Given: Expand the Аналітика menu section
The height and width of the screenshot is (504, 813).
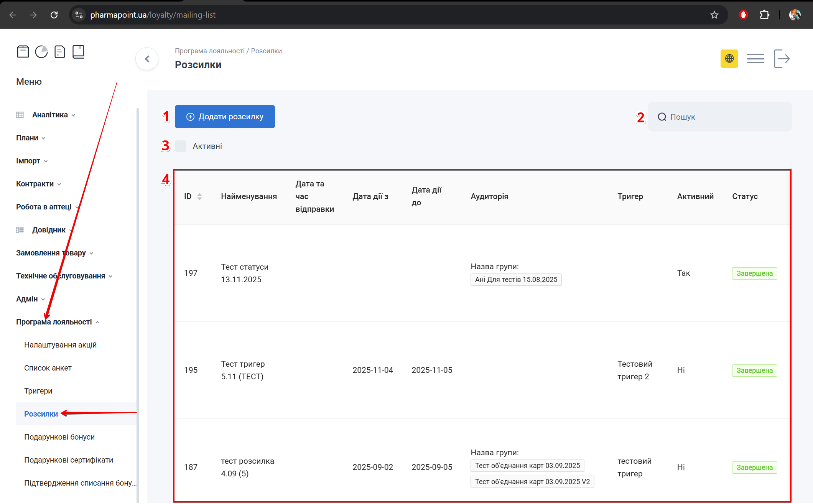Looking at the screenshot, I should tap(50, 115).
